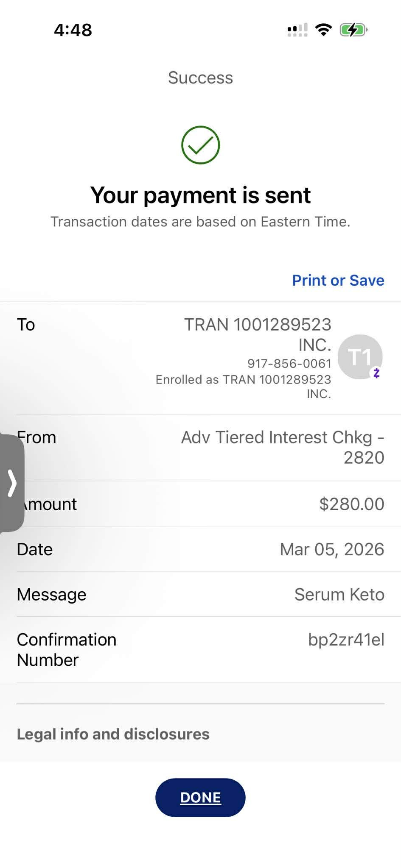
Task: Tap the cellular signal bars icon
Action: pos(297,30)
